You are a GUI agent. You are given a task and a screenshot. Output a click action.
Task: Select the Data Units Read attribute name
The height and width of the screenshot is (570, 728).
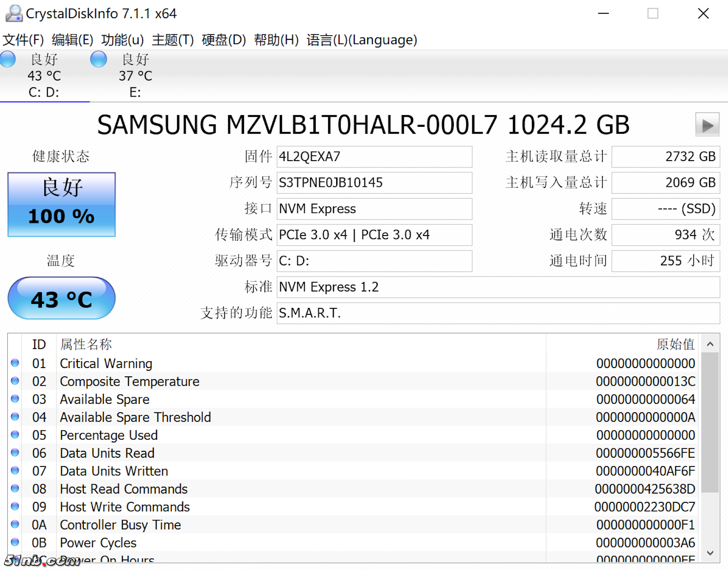pos(107,453)
